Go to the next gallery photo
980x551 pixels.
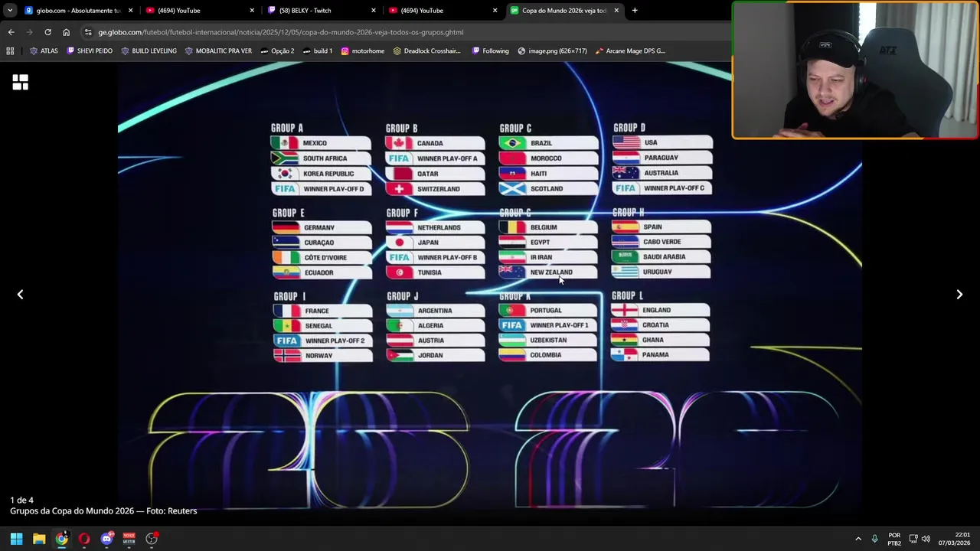(959, 295)
